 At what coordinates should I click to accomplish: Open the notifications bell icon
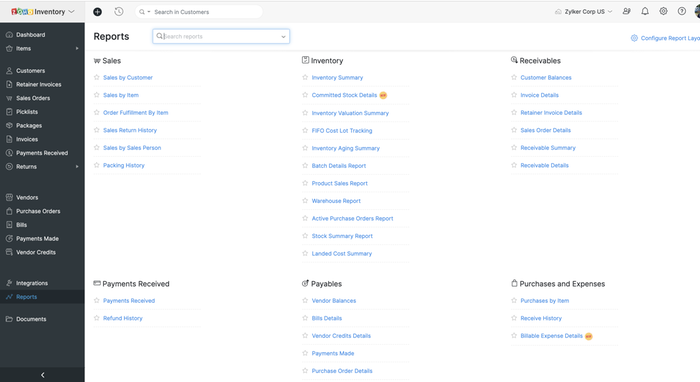(x=645, y=12)
